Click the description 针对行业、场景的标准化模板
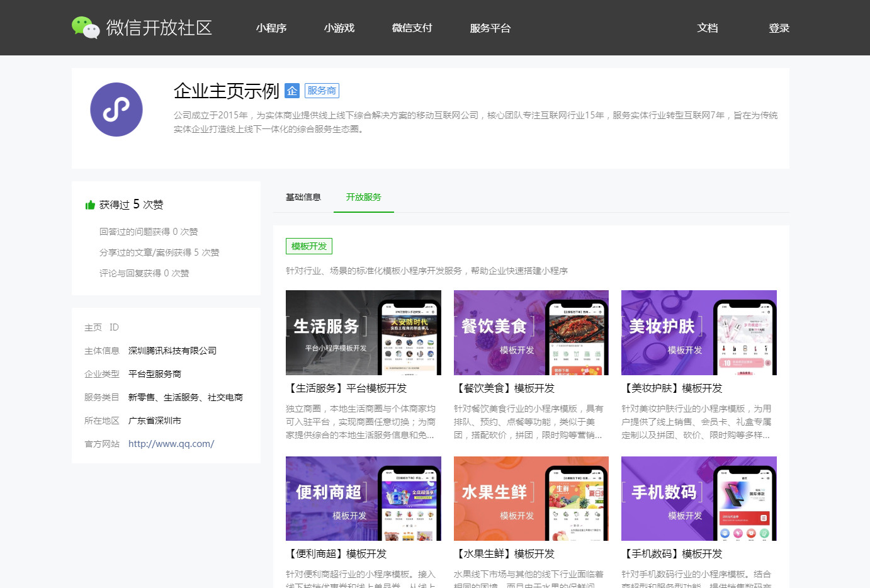The image size is (870, 588). point(427,271)
